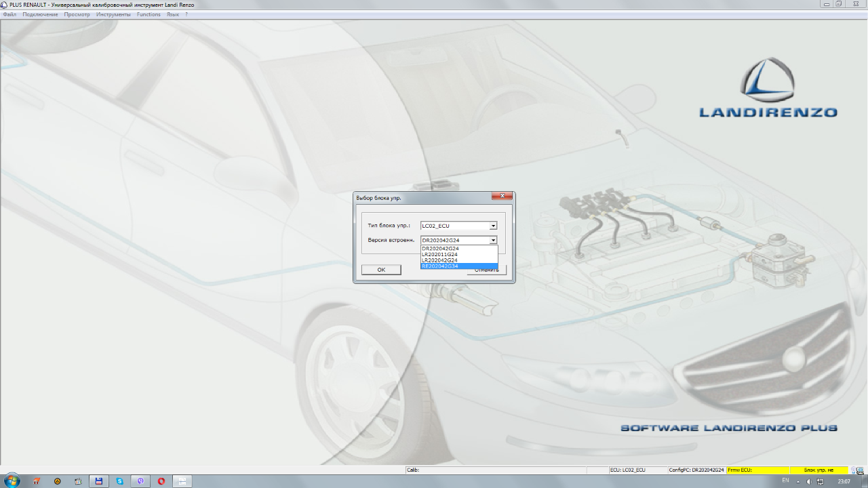Select LR202042G24 from the dropdown list

coord(459,260)
